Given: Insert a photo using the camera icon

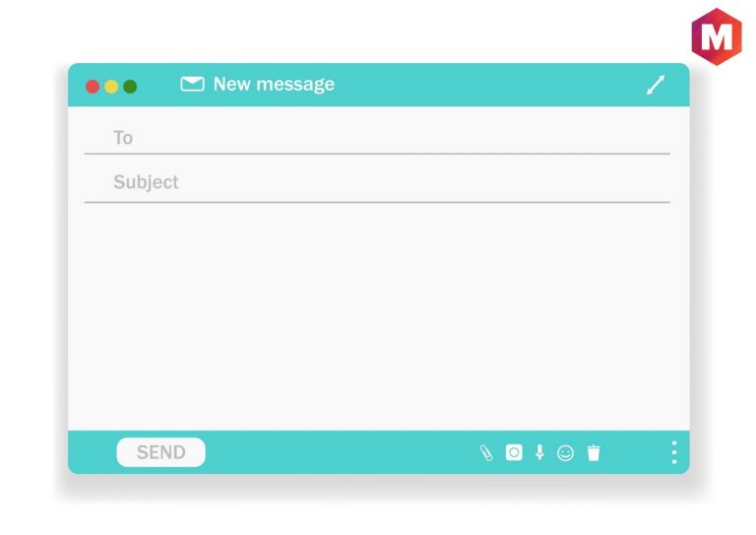Looking at the screenshot, I should click(514, 452).
